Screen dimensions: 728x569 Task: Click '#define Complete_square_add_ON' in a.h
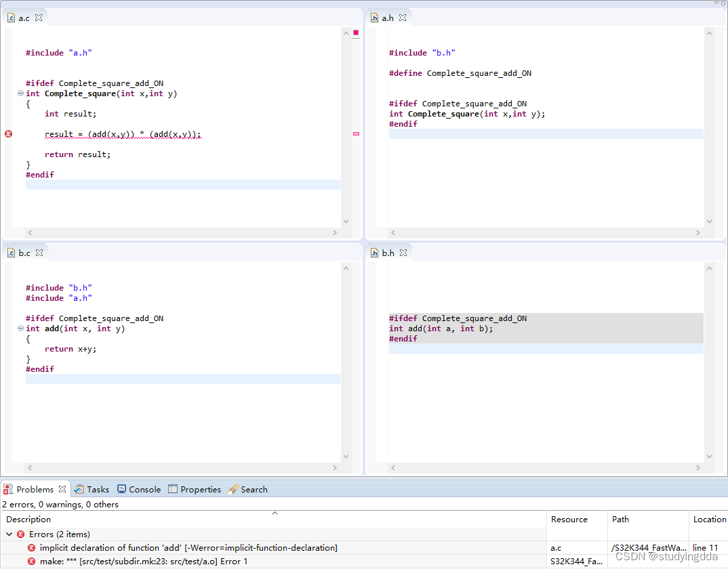(x=460, y=73)
